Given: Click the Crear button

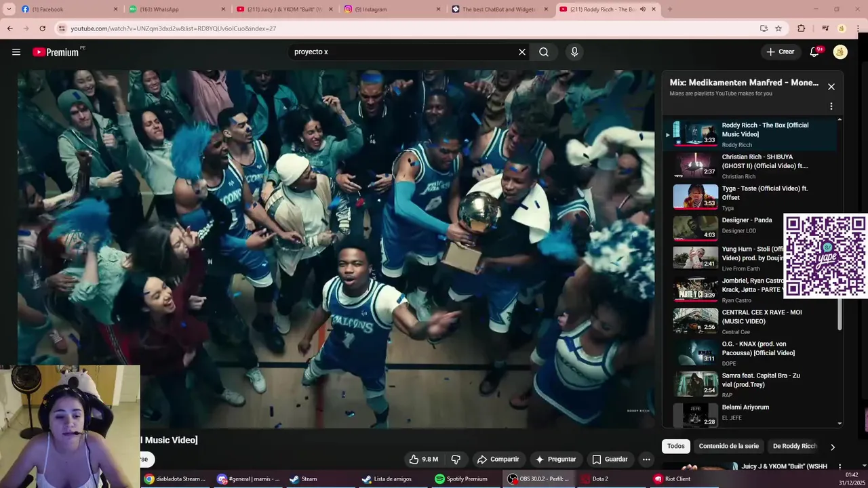Looking at the screenshot, I should [780, 52].
